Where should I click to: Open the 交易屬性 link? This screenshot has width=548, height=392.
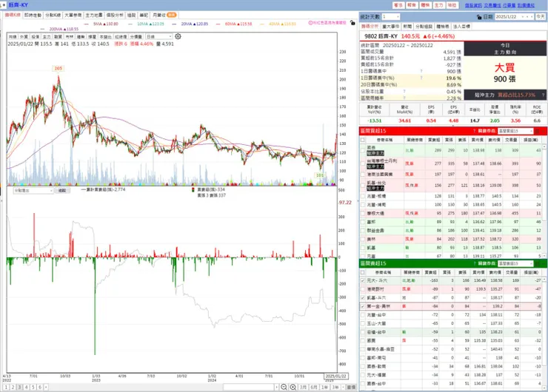[x=492, y=5]
